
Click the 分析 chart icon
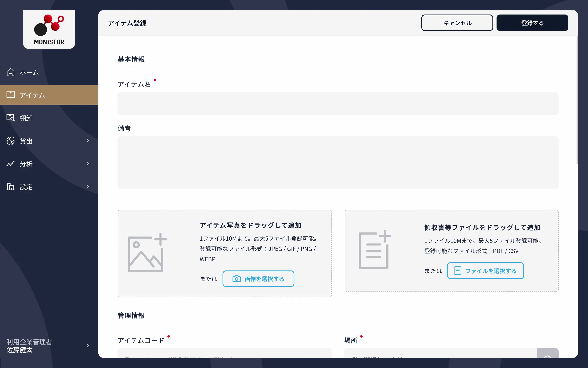10,164
